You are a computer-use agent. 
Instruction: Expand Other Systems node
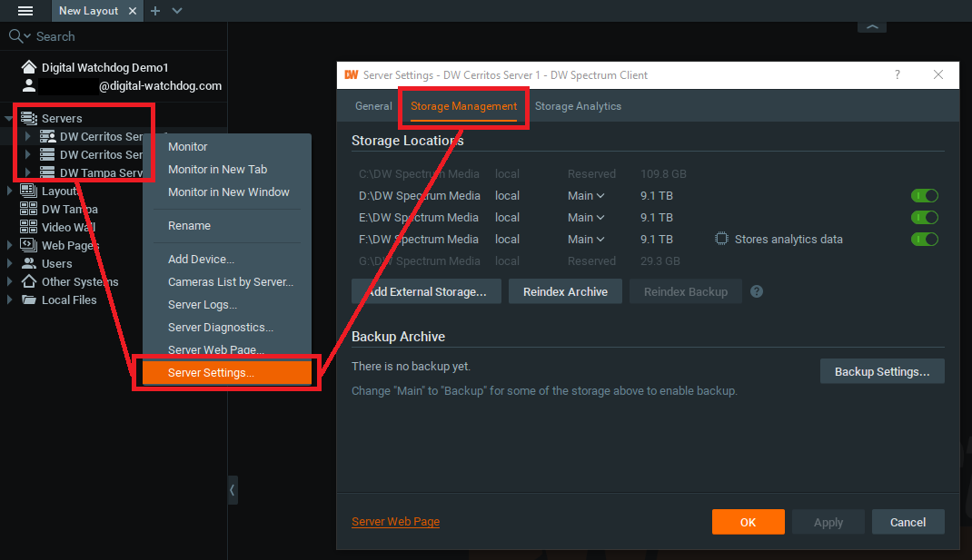click(x=9, y=281)
